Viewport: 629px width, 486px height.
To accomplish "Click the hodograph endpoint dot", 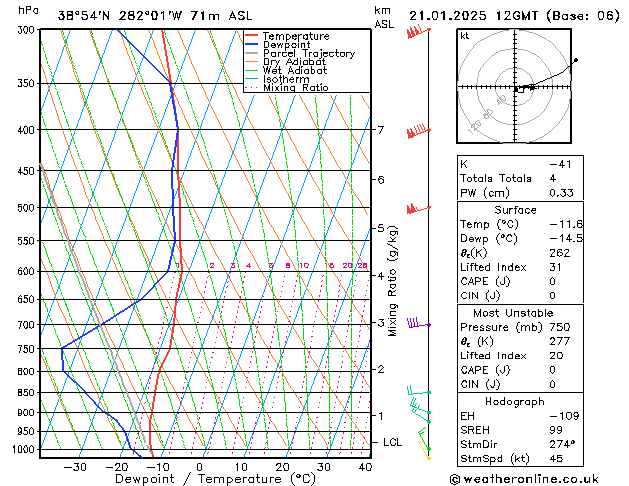I will pyautogui.click(x=576, y=60).
